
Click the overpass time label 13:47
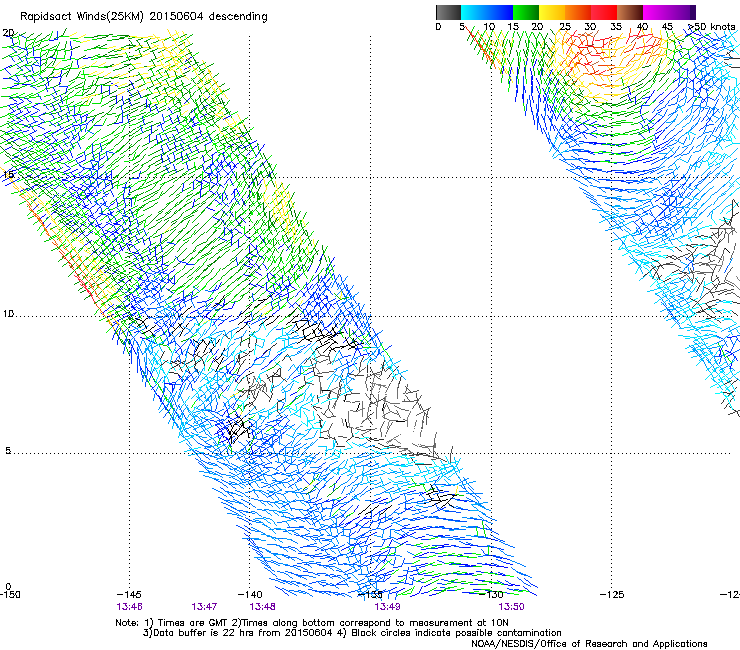pos(204,607)
